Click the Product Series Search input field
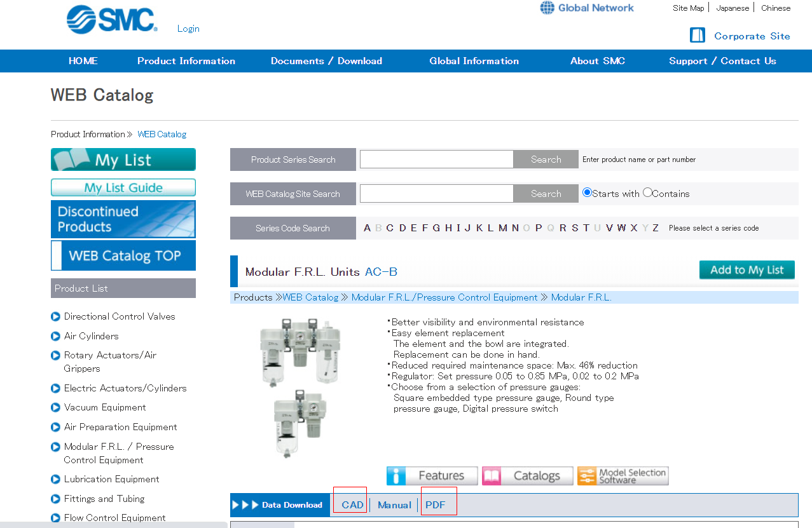Screen dimensions: 812x528 (x=436, y=159)
